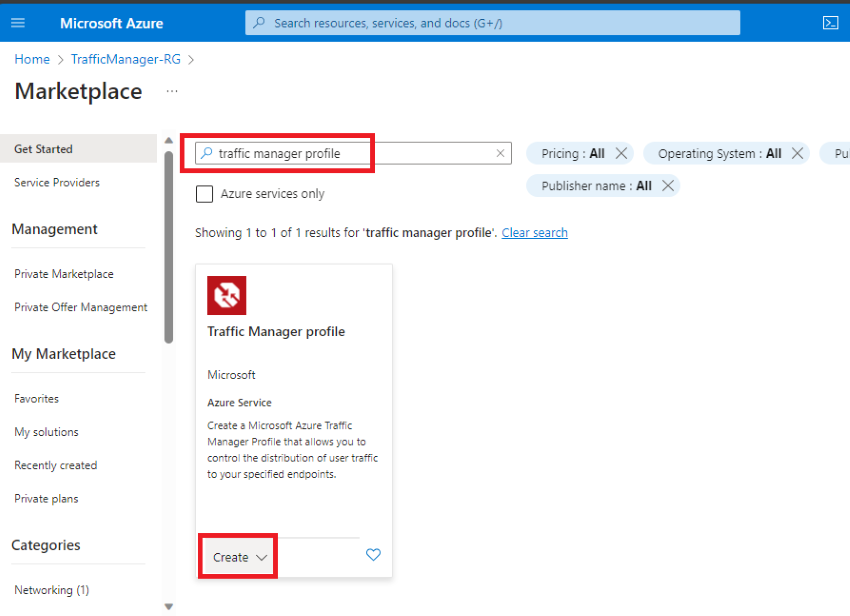Open the Traffic Manager profile card title
The image size is (850, 616).
click(276, 331)
